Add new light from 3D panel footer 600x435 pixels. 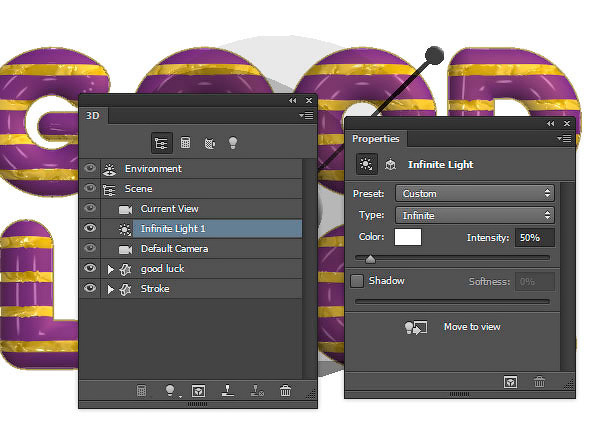(170, 391)
